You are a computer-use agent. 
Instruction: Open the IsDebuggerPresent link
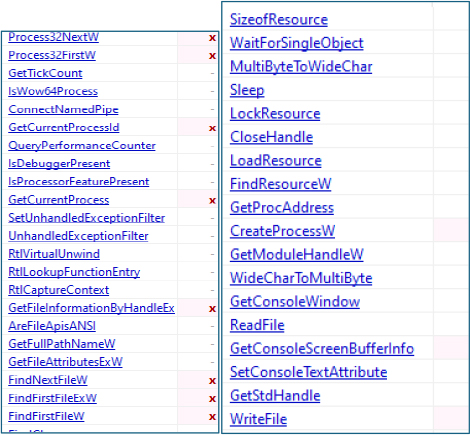59,164
